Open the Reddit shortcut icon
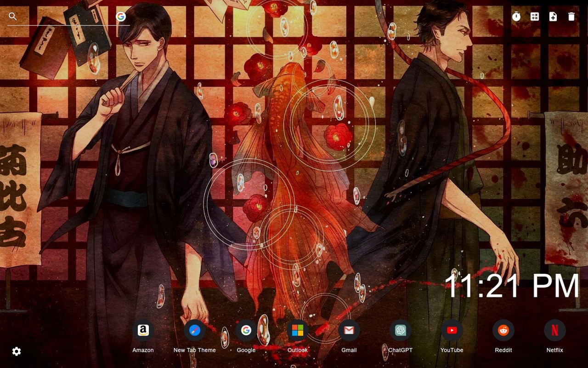Image resolution: width=588 pixels, height=368 pixels. (x=503, y=330)
